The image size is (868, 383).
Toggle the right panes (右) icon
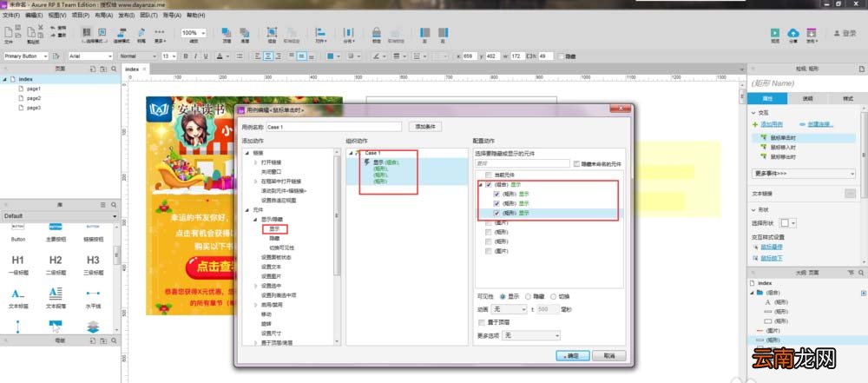[x=443, y=34]
